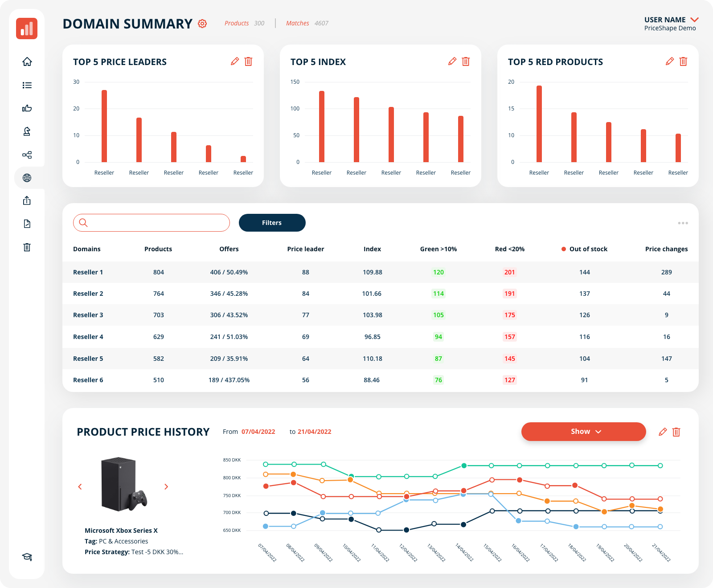Click the Matches 4607 link

(x=307, y=23)
